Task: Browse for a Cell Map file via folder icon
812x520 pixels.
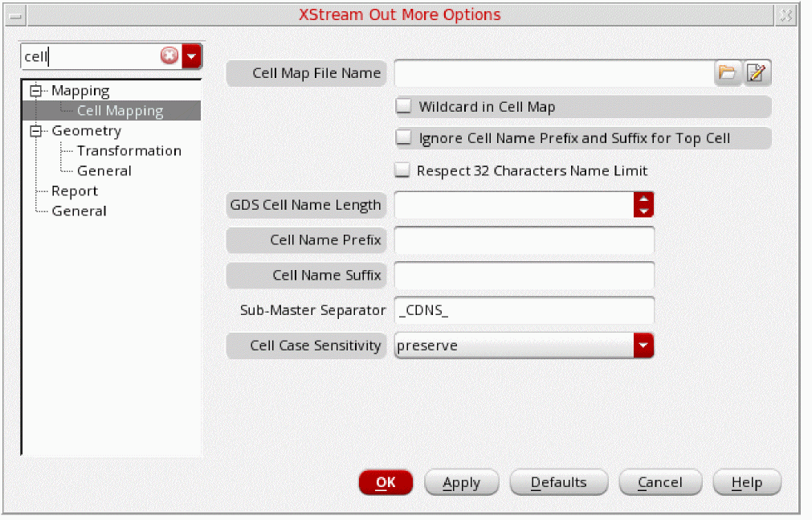Action: pyautogui.click(x=727, y=72)
